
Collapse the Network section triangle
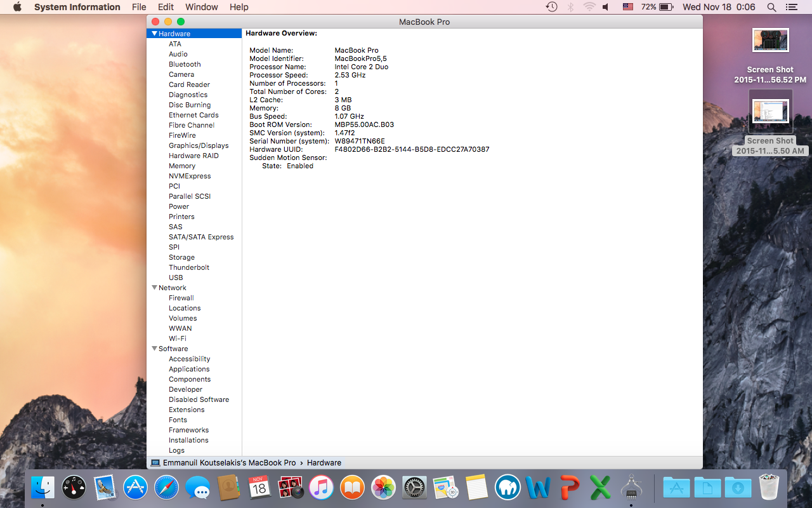click(154, 288)
